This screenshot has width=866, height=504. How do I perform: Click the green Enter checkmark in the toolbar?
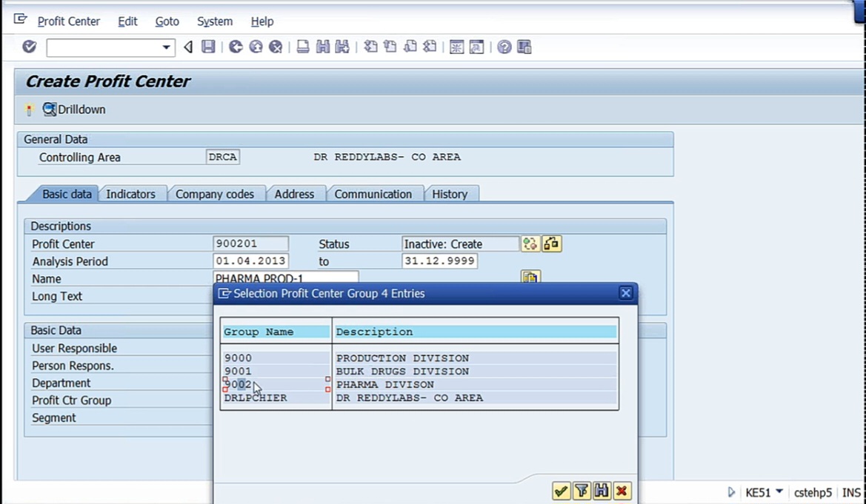[30, 47]
